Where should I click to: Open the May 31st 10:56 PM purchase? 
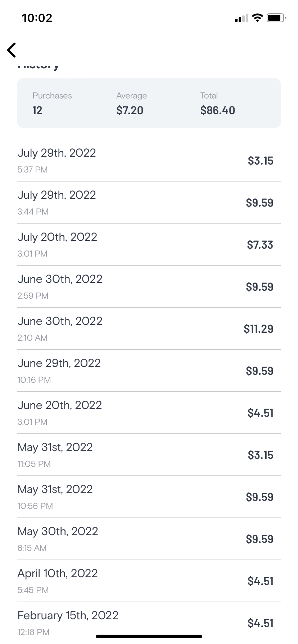tap(149, 497)
